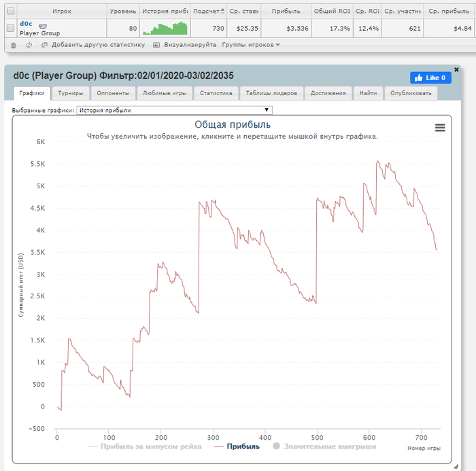Click the Facebook Like button
Image resolution: width=476 pixels, height=471 pixels.
coord(430,77)
